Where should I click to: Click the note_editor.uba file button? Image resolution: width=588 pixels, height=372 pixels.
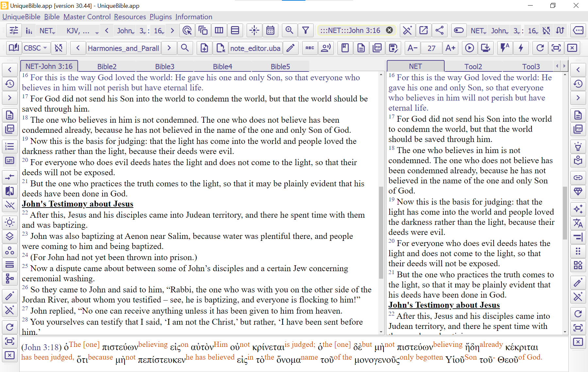pos(255,48)
